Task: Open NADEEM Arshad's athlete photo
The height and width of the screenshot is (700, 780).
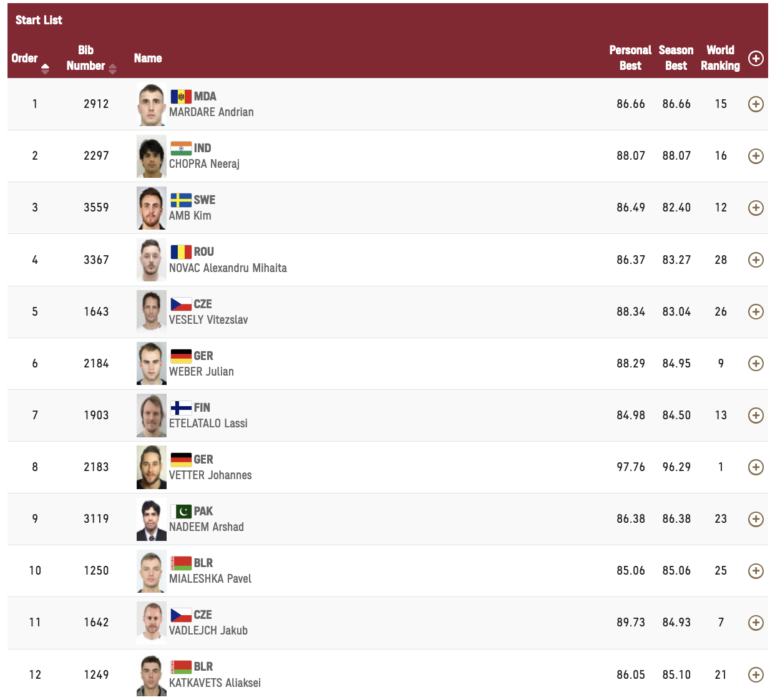Action: [152, 519]
